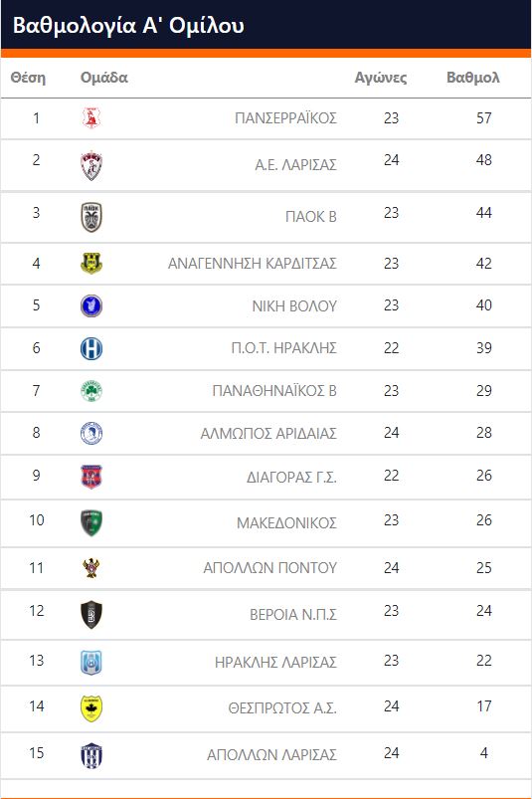This screenshot has height=799, width=532.
Task: Click the ΠΑΟΚ Β team name
Action: (x=311, y=217)
